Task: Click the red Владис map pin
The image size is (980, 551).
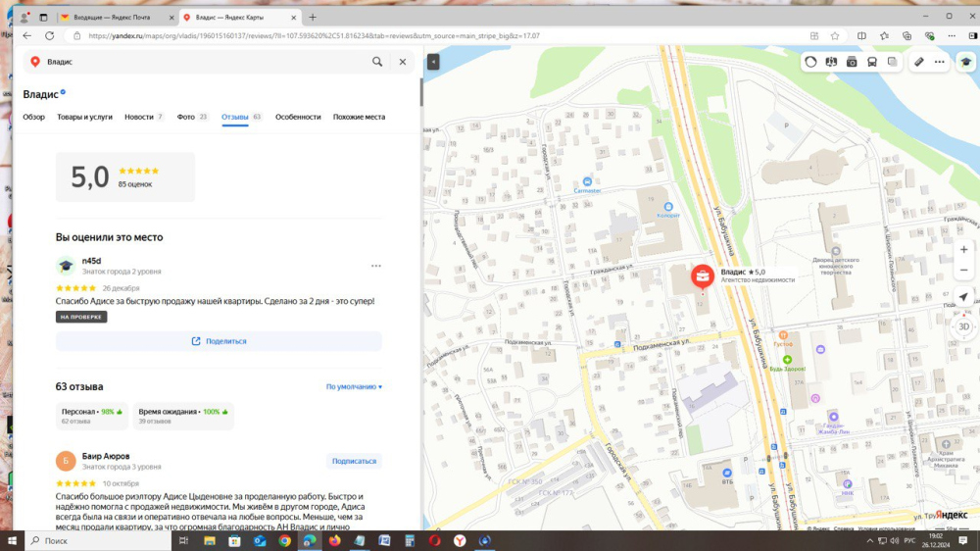Action: coord(703,275)
